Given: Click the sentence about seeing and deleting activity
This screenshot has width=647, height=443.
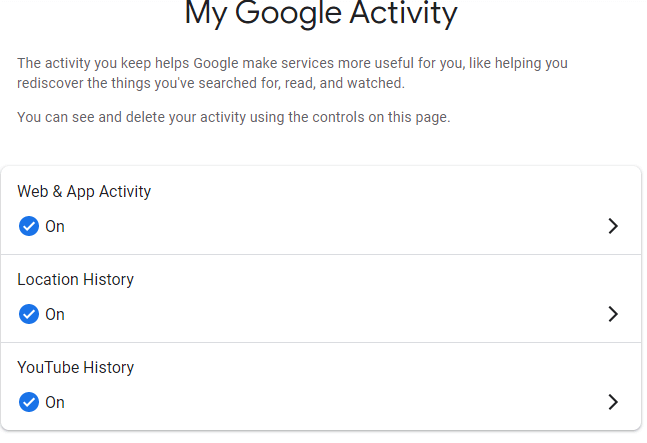Looking at the screenshot, I should 234,117.
